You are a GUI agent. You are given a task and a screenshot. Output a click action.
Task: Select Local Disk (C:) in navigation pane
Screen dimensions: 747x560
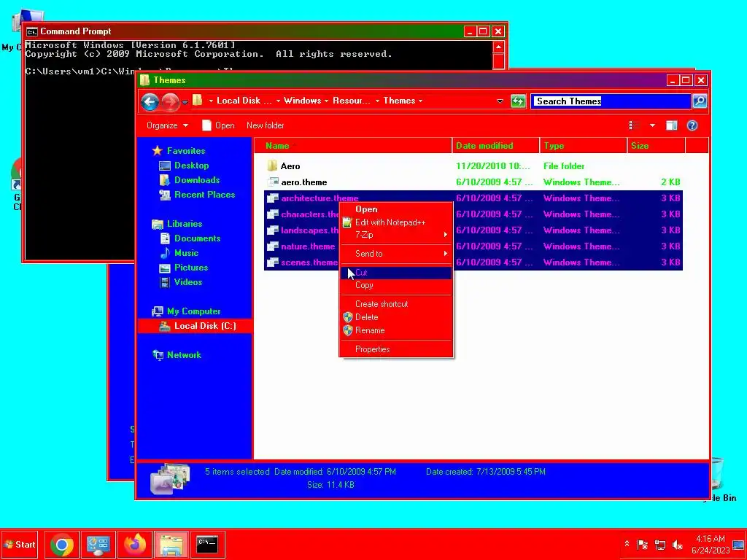point(195,326)
